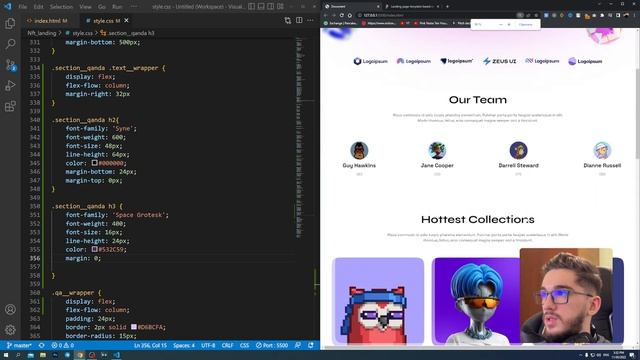The height and width of the screenshot is (360, 640).
Task: Split the editor to the right
Action: (x=299, y=20)
